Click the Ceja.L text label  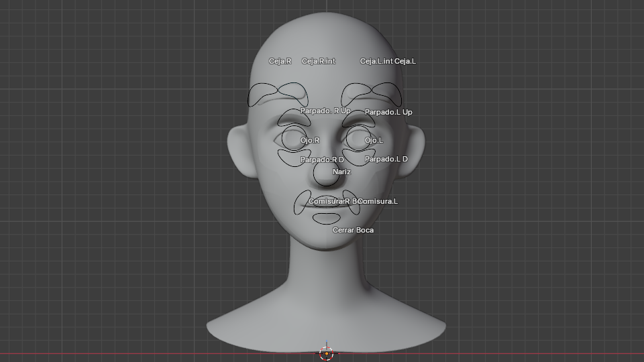pyautogui.click(x=405, y=61)
